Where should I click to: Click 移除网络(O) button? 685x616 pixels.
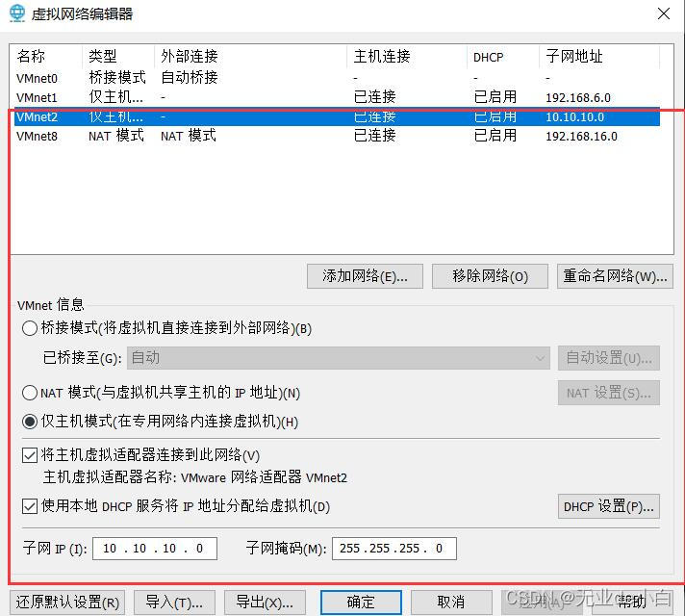click(x=490, y=276)
